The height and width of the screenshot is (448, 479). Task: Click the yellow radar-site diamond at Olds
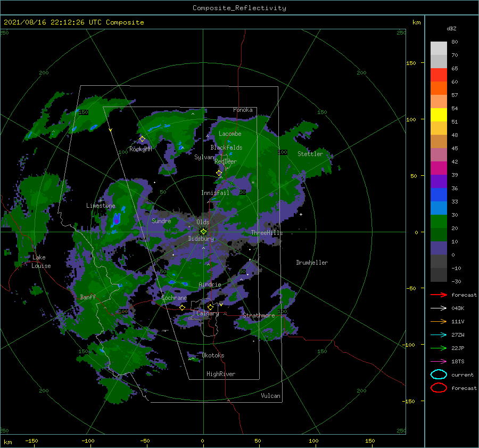[203, 232]
